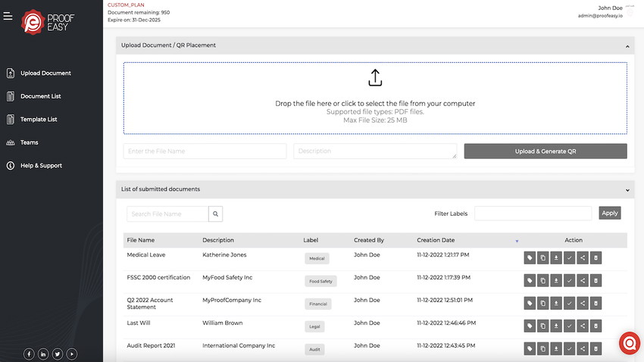
Task: Click the Search File Name field
Action: pyautogui.click(x=167, y=214)
